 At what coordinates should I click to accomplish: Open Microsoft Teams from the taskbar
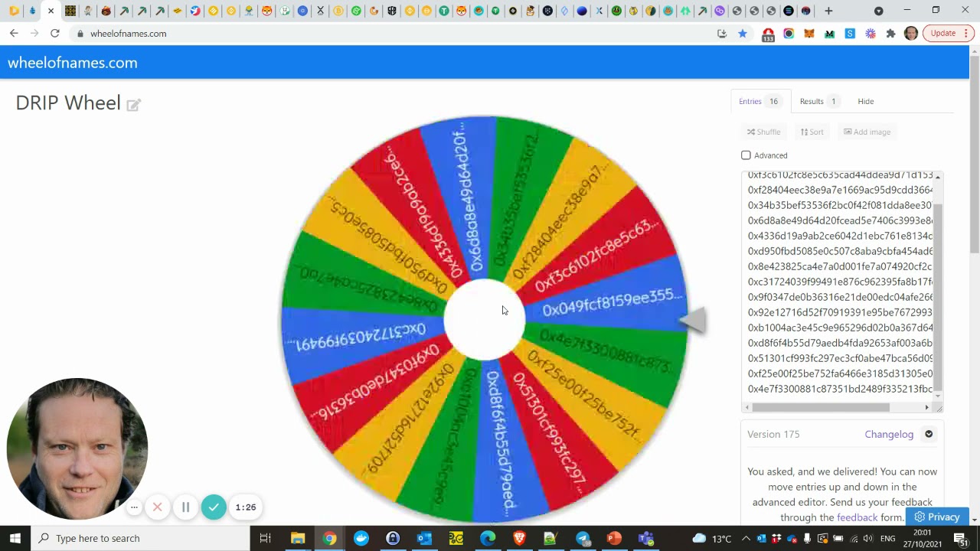click(x=645, y=538)
